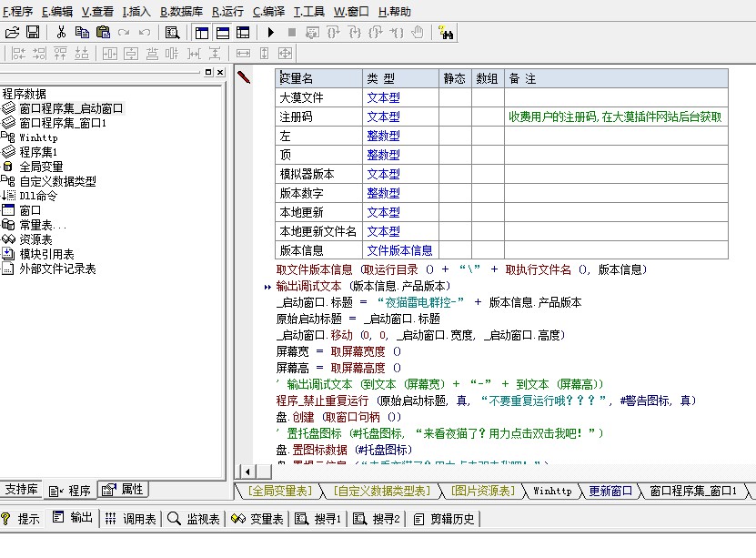Open the 窗口 menu

[x=351, y=12]
